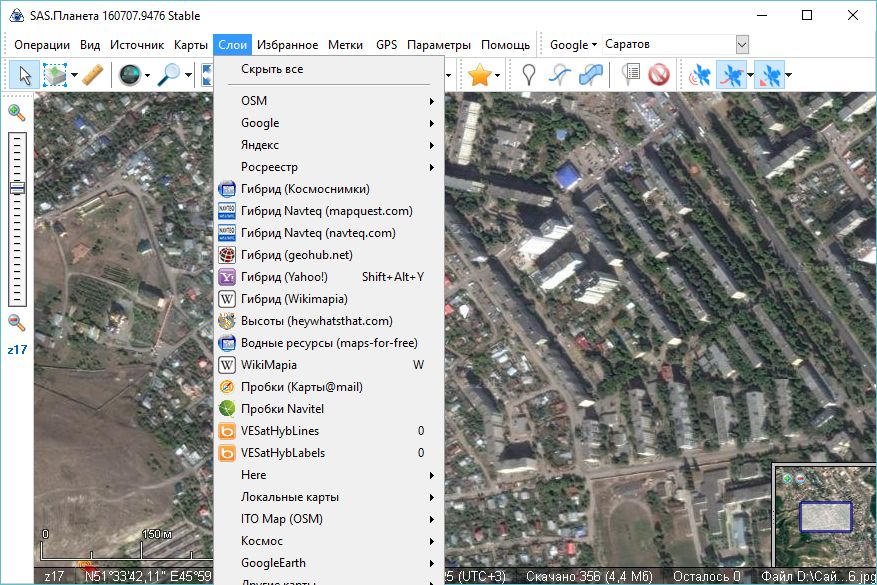877x585 pixels.
Task: Toggle GPS track display satellite icon
Action: (732, 75)
